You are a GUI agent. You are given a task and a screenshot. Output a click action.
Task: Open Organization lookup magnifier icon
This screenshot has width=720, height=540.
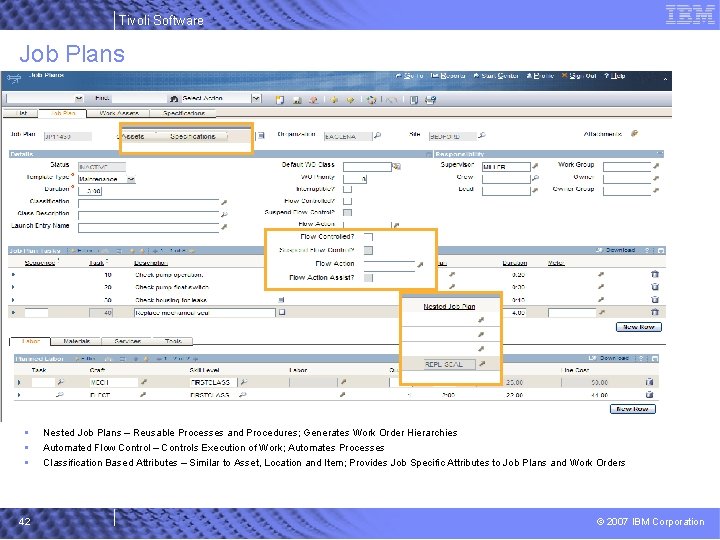click(377, 135)
